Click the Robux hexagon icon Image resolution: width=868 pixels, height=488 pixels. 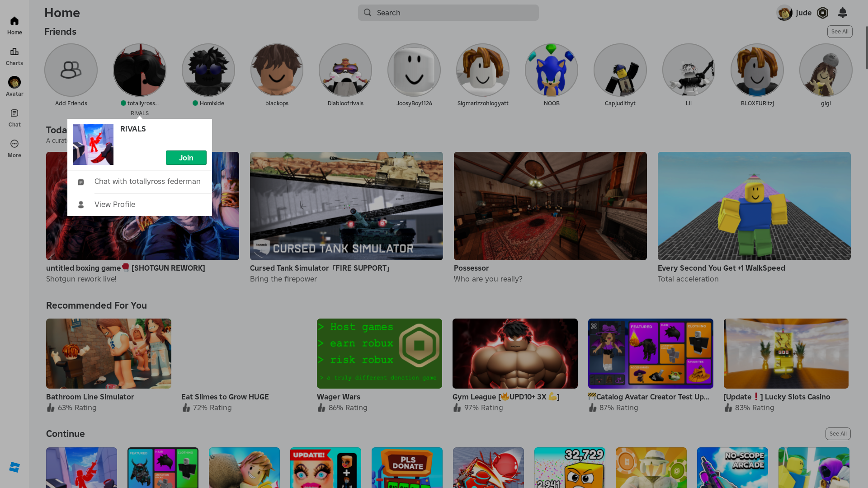tap(823, 13)
